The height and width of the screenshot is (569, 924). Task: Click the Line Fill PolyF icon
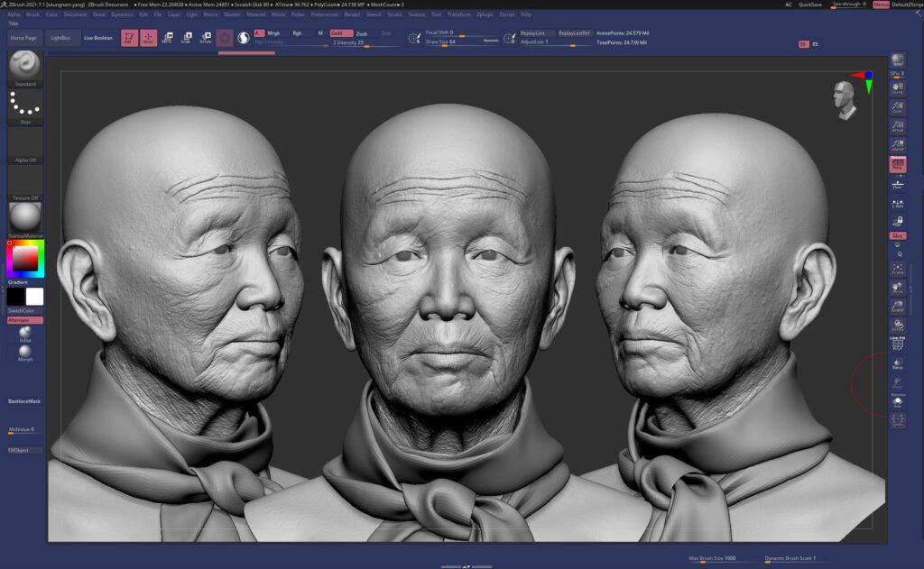tap(898, 344)
